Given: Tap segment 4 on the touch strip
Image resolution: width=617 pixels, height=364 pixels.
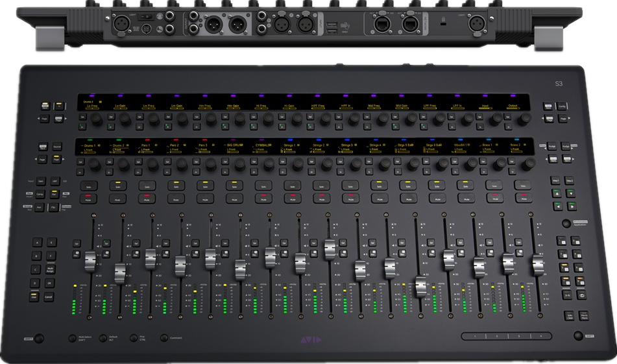Looking at the screenshot, I should 540,337.
